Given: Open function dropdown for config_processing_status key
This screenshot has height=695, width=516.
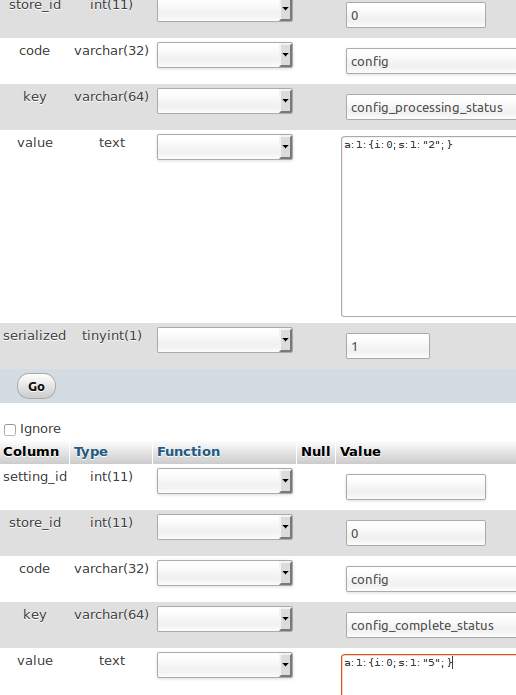Looking at the screenshot, I should [224, 101].
